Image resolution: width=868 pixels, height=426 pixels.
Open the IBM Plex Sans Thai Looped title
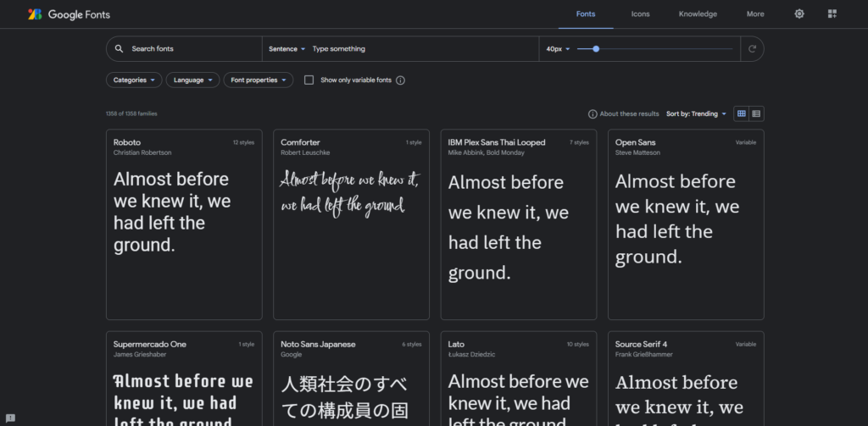point(497,142)
